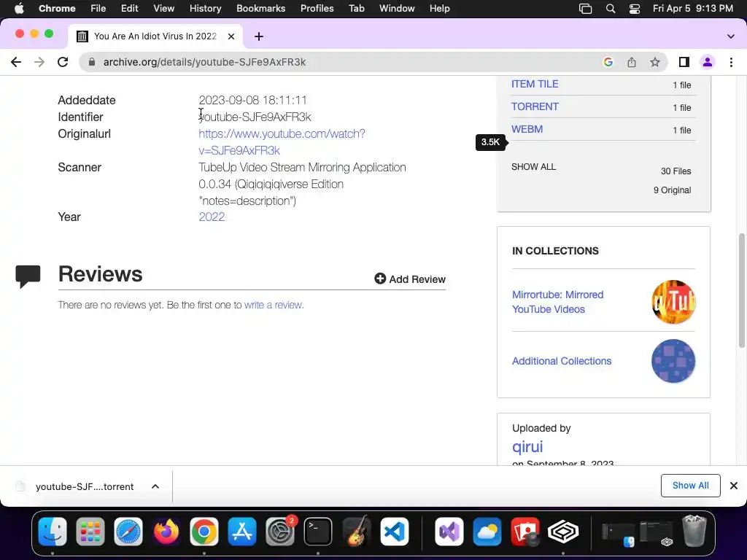Screen dimensions: 747x560
Task: Open a new tab with plus button
Action: pyautogui.click(x=259, y=36)
